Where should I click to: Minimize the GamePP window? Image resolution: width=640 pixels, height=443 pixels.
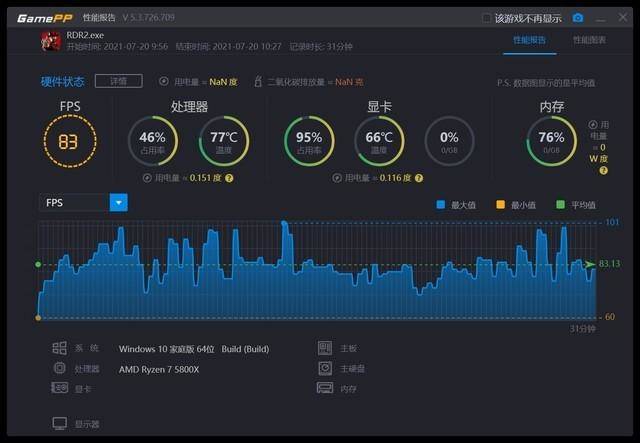pyautogui.click(x=600, y=19)
